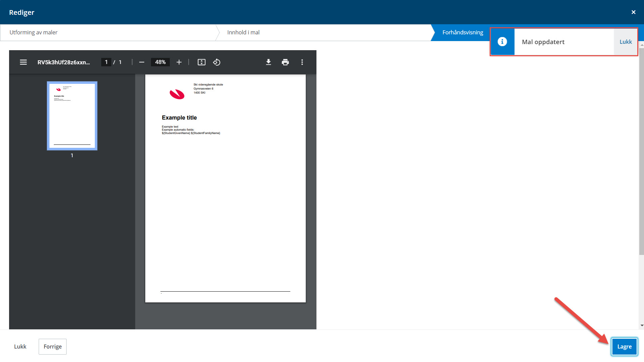The image size is (644, 362).
Task: Select the page 1 thumbnail
Action: tap(72, 116)
